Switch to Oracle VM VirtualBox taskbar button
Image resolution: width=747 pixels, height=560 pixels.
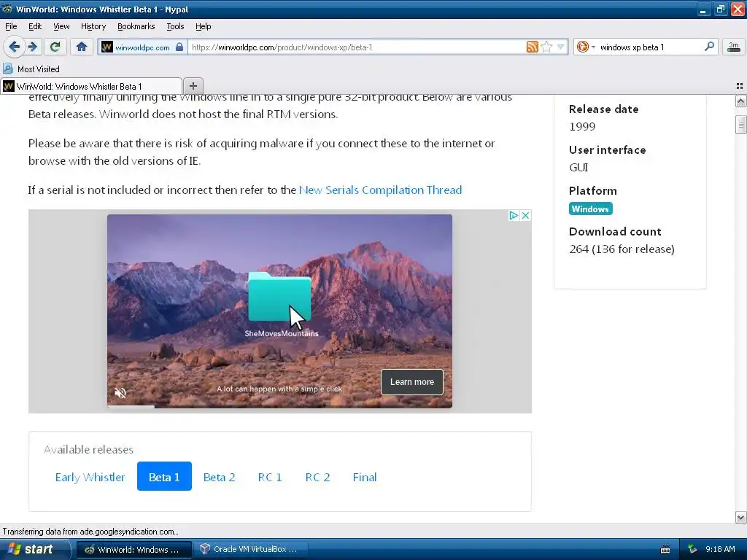pos(249,550)
